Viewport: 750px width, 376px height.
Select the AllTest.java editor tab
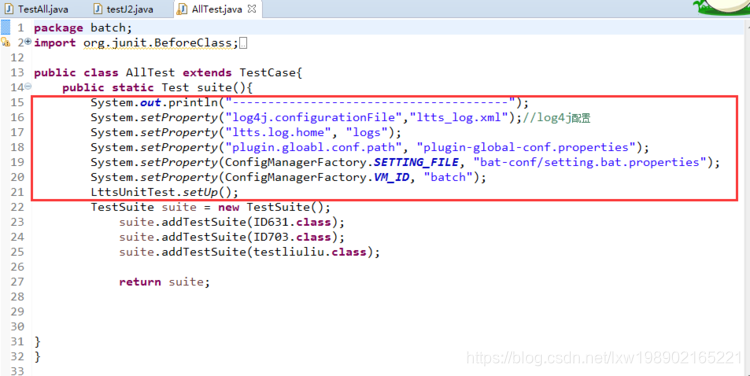217,9
